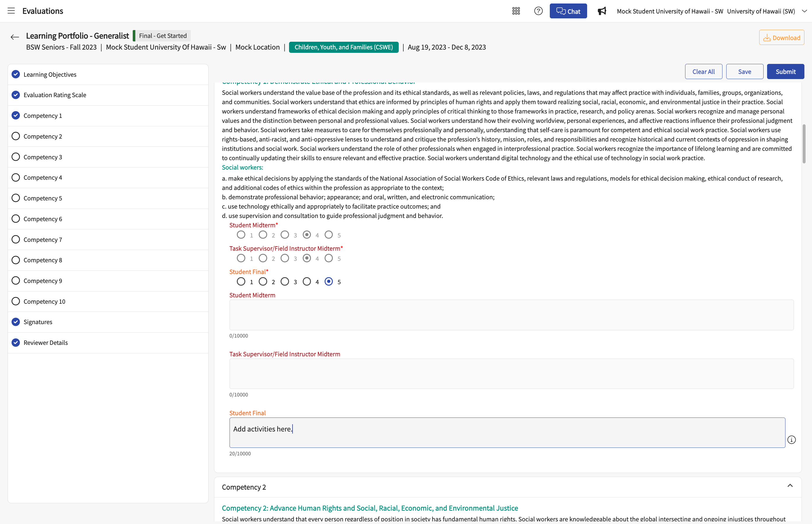This screenshot has width=812, height=524.
Task: Open the university account dropdown arrow
Action: click(x=804, y=11)
